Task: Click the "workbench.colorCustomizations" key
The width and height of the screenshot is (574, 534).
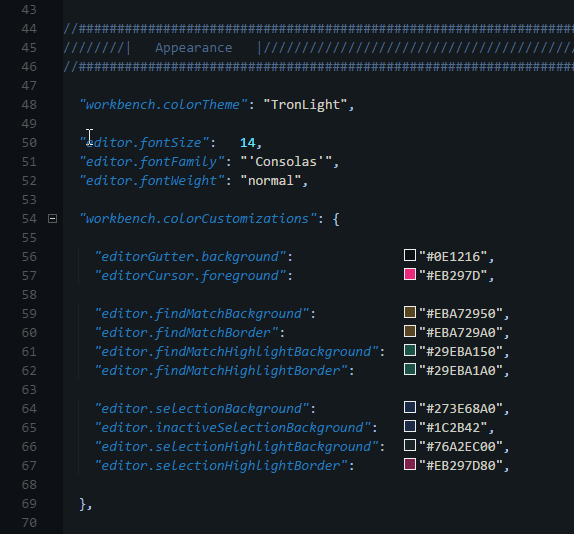Action: coord(198,219)
